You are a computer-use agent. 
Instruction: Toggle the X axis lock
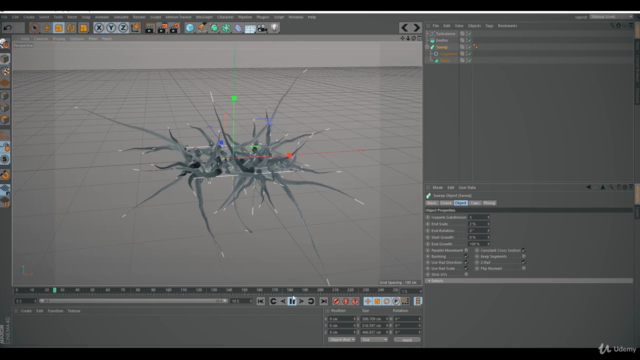(x=99, y=28)
